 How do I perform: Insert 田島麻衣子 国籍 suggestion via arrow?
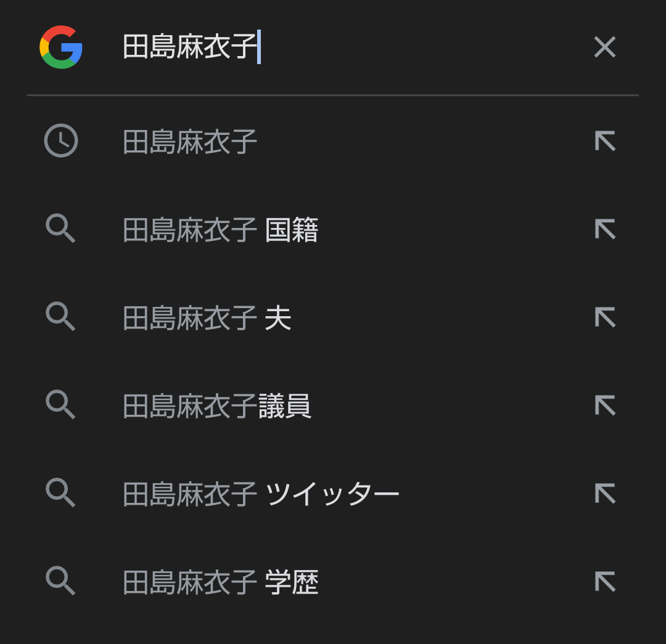point(605,229)
